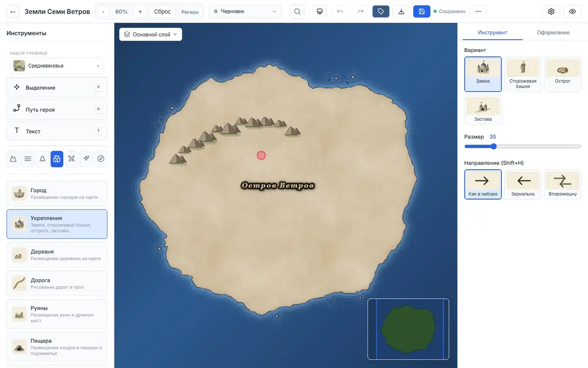The width and height of the screenshot is (588, 368).
Task: Set direction to Как в наборе
Action: [x=483, y=184]
